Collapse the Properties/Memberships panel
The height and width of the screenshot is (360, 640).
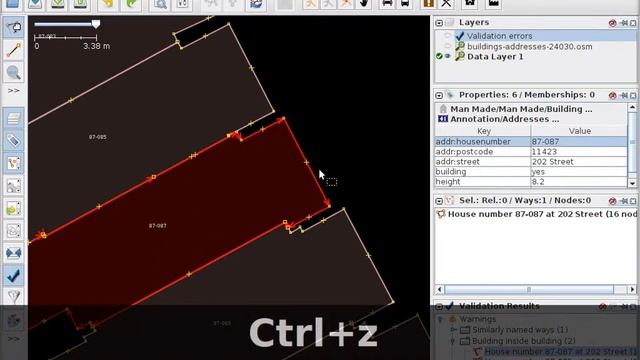(439, 96)
